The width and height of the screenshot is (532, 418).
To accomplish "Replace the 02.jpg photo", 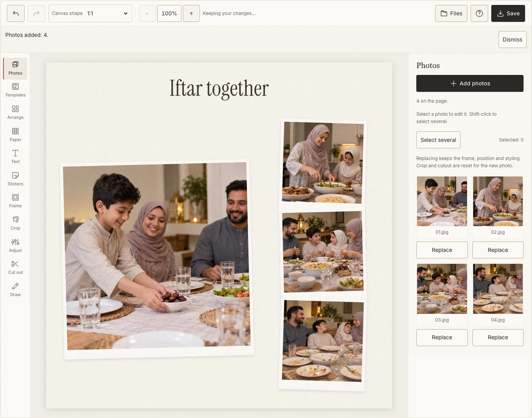I will pyautogui.click(x=498, y=250).
